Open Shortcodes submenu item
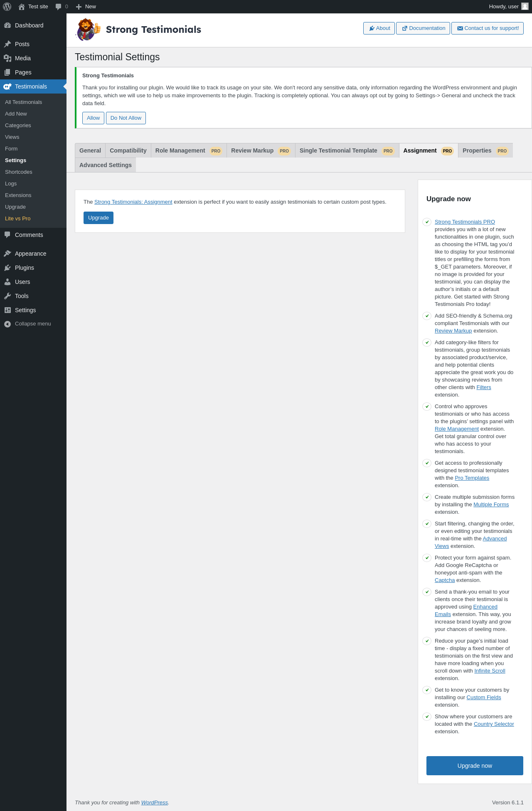Image resolution: width=532 pixels, height=811 pixels. [x=19, y=172]
